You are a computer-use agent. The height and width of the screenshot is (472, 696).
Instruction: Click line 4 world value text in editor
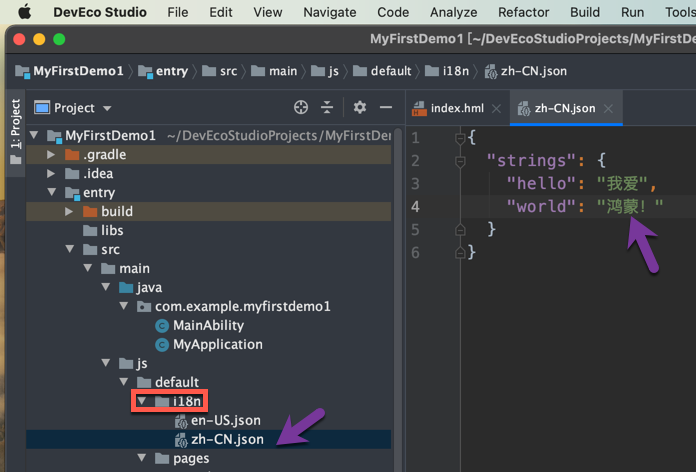pyautogui.click(x=630, y=206)
